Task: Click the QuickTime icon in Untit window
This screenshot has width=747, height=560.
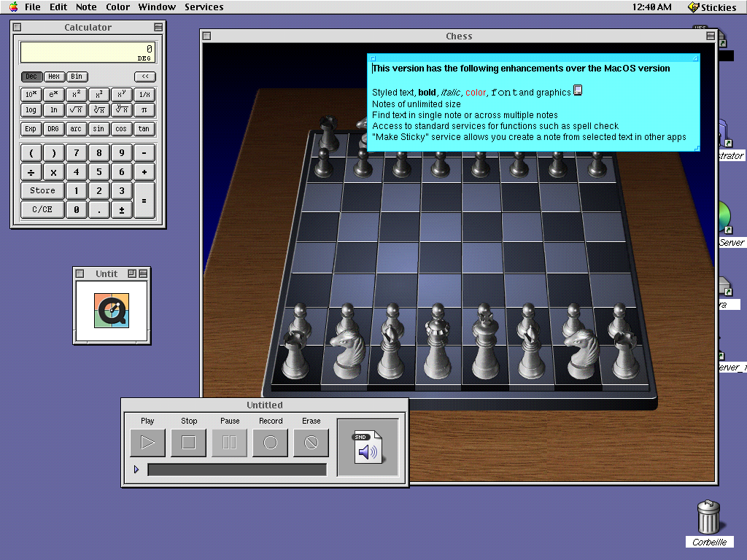Action: coord(112,311)
